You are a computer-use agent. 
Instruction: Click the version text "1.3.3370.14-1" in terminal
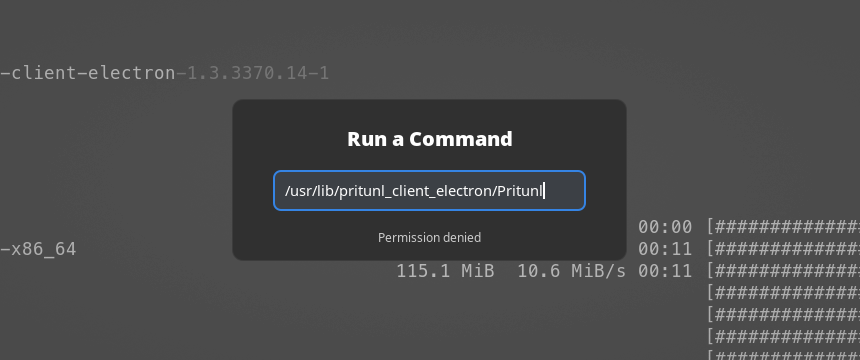[x=258, y=73]
